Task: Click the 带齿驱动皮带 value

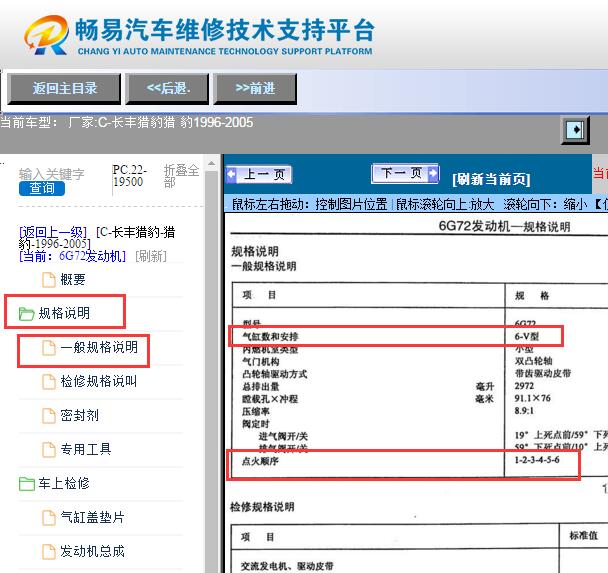Action: (543, 373)
